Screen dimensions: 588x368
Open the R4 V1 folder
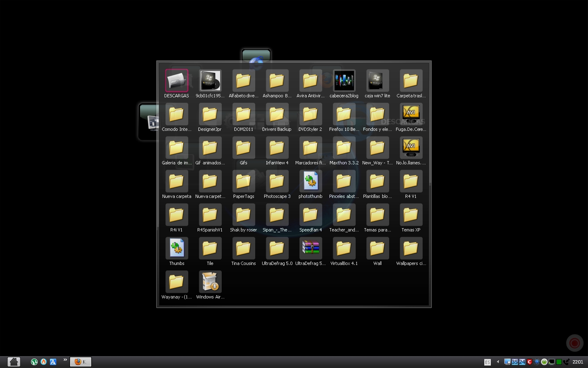point(411,181)
